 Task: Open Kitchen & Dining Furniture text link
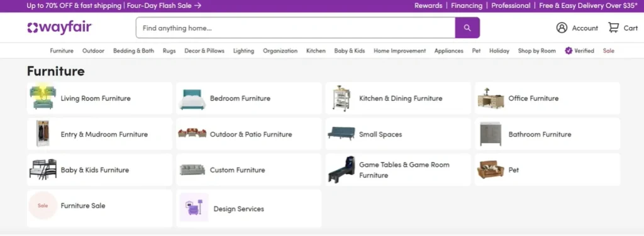[x=401, y=99]
